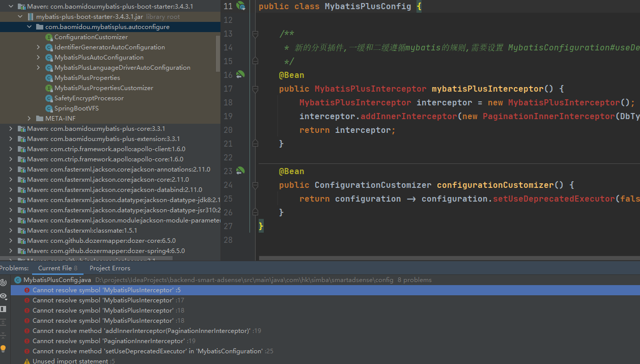Viewport: 640px width, 364px height.
Task: Click the Spring class gutter icon on line 11
Action: (241, 6)
